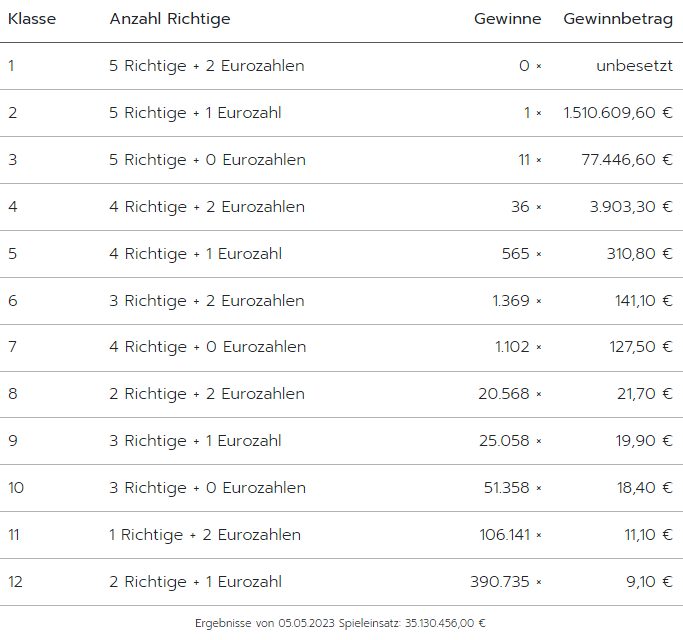Click the 9,10 € prize amount
The width and height of the screenshot is (683, 640).
(x=649, y=582)
